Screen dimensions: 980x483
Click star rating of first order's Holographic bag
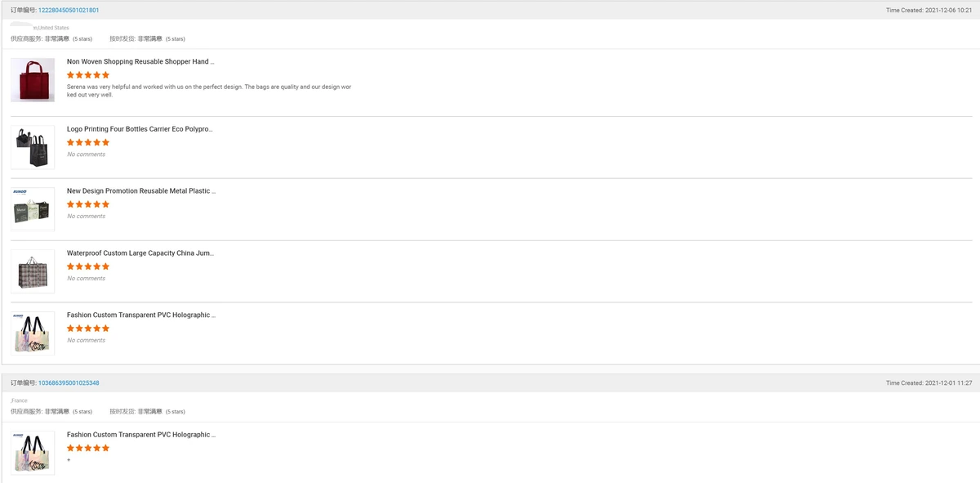click(x=88, y=329)
